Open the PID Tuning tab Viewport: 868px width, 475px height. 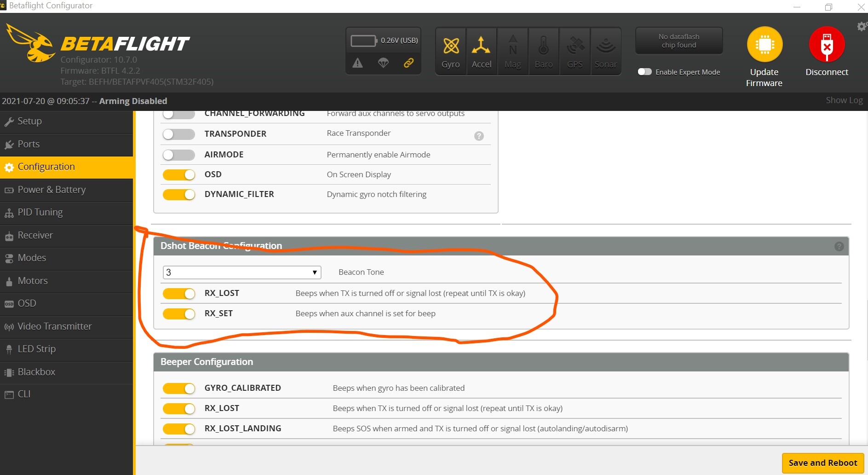pos(40,212)
